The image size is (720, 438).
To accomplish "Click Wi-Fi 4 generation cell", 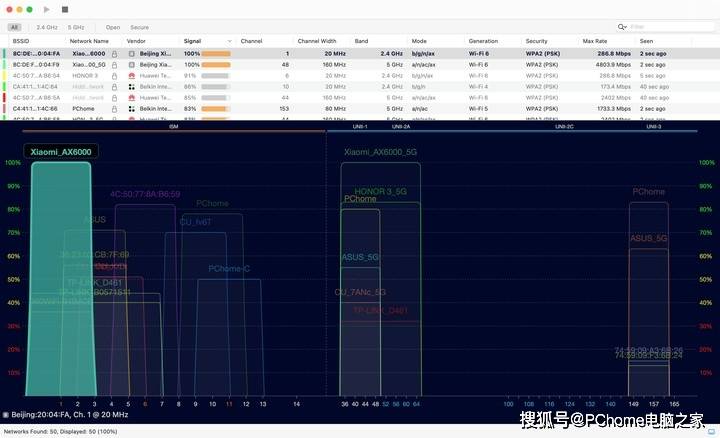I will tap(478, 87).
